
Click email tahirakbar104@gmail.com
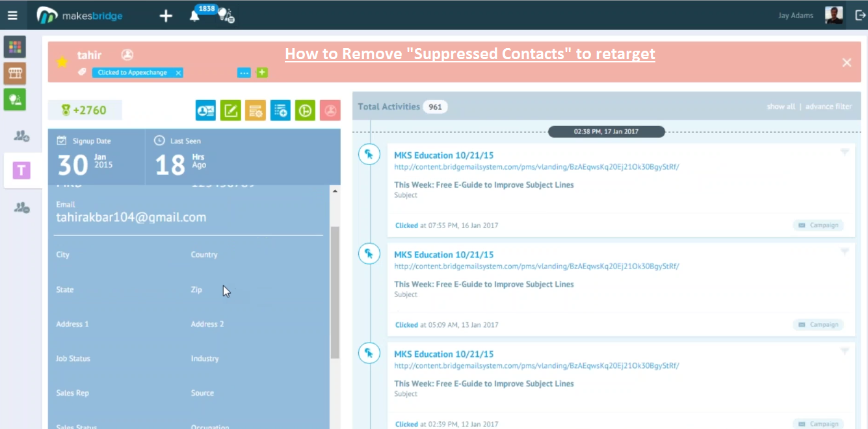(x=131, y=218)
